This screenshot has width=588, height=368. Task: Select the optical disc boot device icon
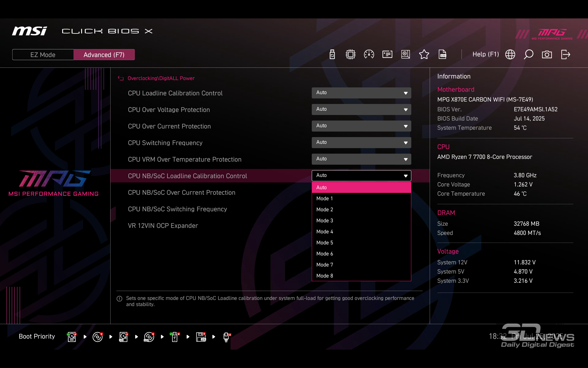tap(98, 337)
